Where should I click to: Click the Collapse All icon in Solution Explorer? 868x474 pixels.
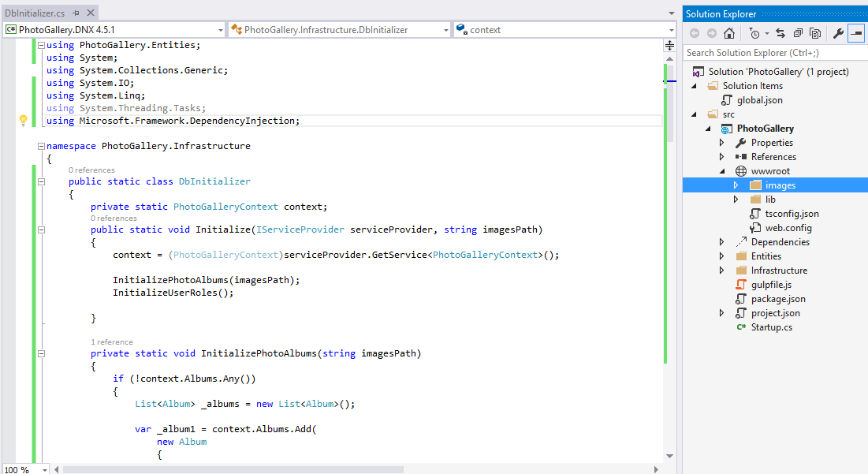pyautogui.click(x=798, y=33)
